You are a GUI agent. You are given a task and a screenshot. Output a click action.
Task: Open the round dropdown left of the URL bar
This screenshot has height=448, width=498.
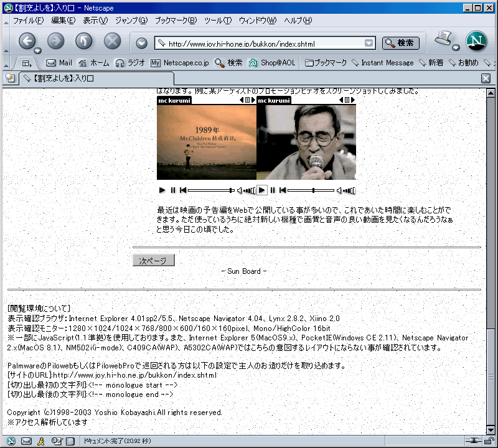pos(142,43)
